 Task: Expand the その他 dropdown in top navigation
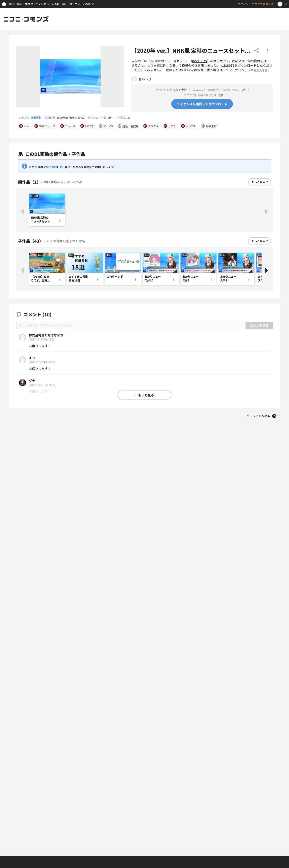88,4
